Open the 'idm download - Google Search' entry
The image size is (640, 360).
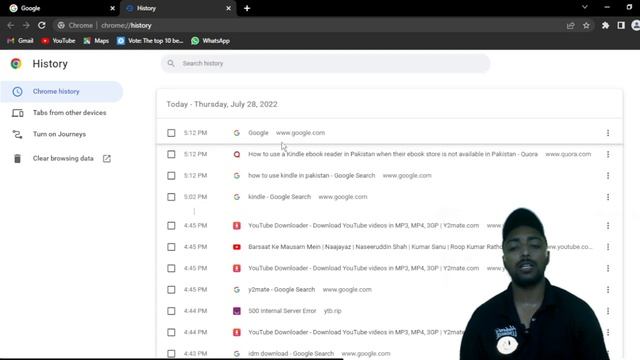click(x=291, y=353)
